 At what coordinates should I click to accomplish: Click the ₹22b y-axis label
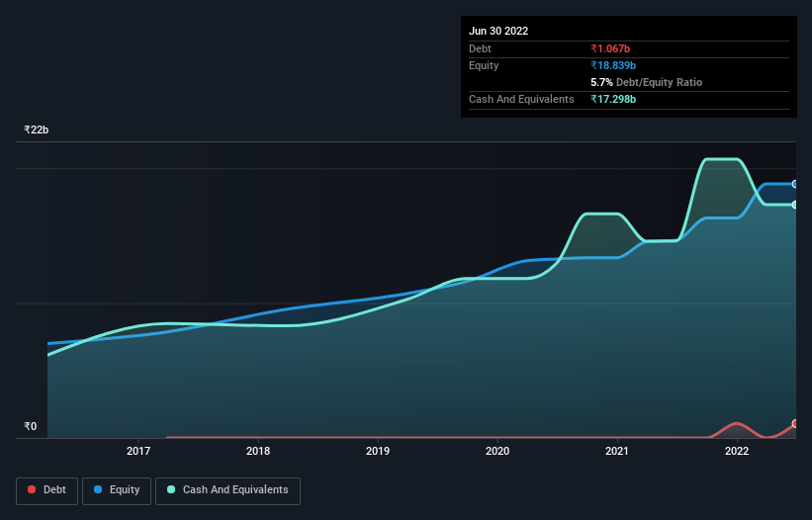pyautogui.click(x=37, y=130)
